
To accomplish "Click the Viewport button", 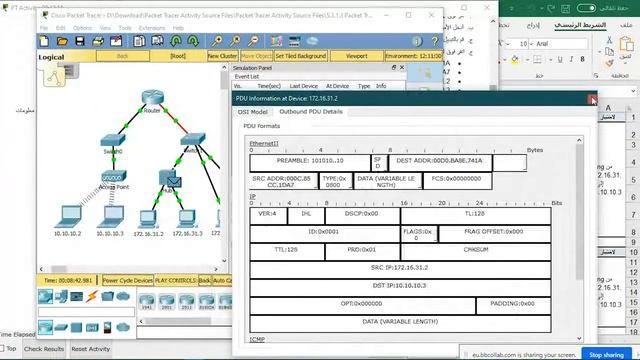I will (x=357, y=56).
